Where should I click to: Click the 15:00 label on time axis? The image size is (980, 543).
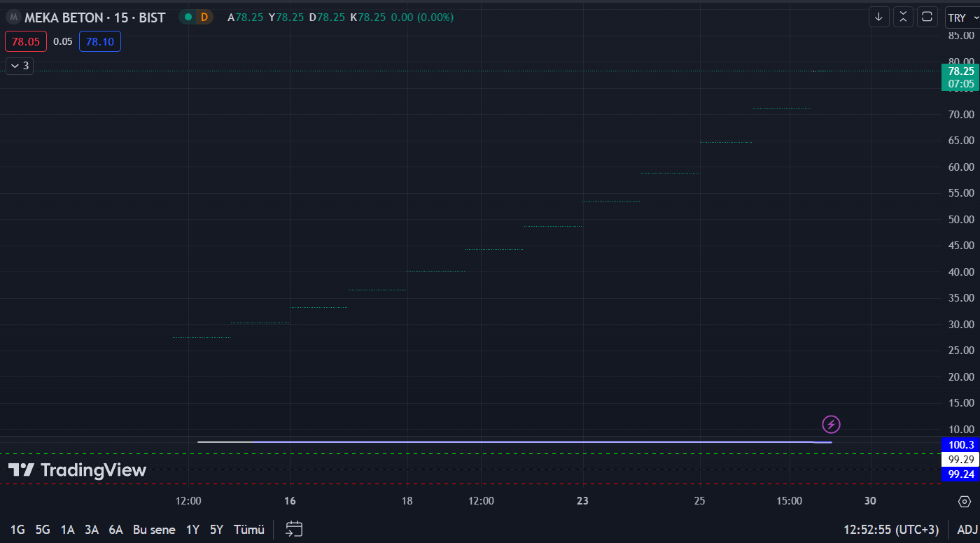coord(789,501)
